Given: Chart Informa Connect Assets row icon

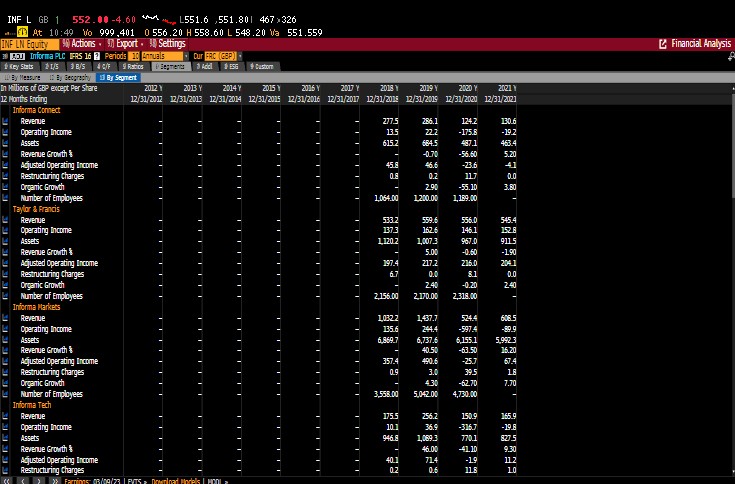Looking at the screenshot, I should (5, 143).
